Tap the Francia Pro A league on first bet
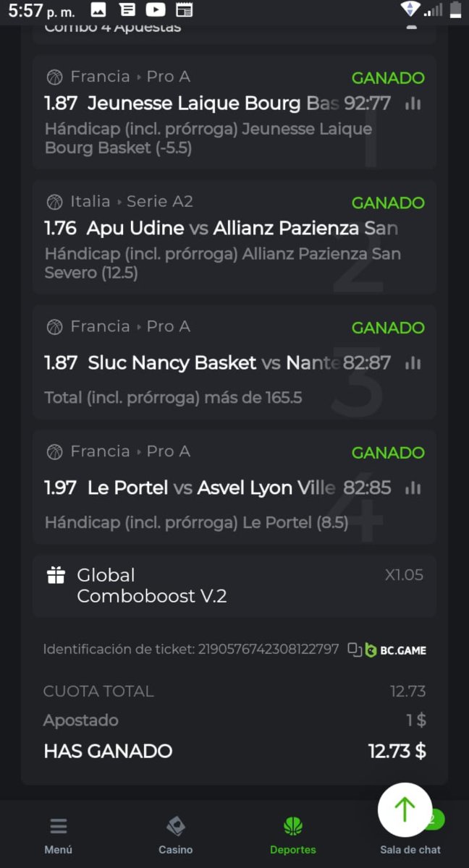Image resolution: width=469 pixels, height=868 pixels. pos(130,77)
